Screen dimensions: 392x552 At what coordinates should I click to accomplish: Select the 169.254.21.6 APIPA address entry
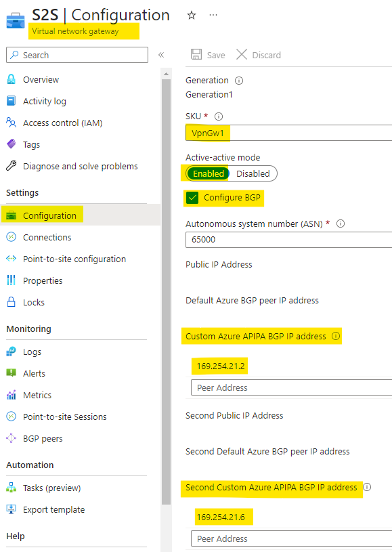[221, 517]
